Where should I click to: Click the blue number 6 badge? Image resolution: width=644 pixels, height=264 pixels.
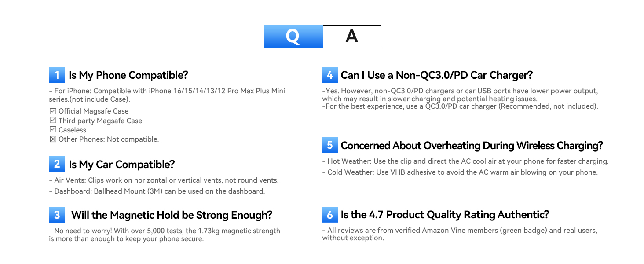pyautogui.click(x=329, y=215)
